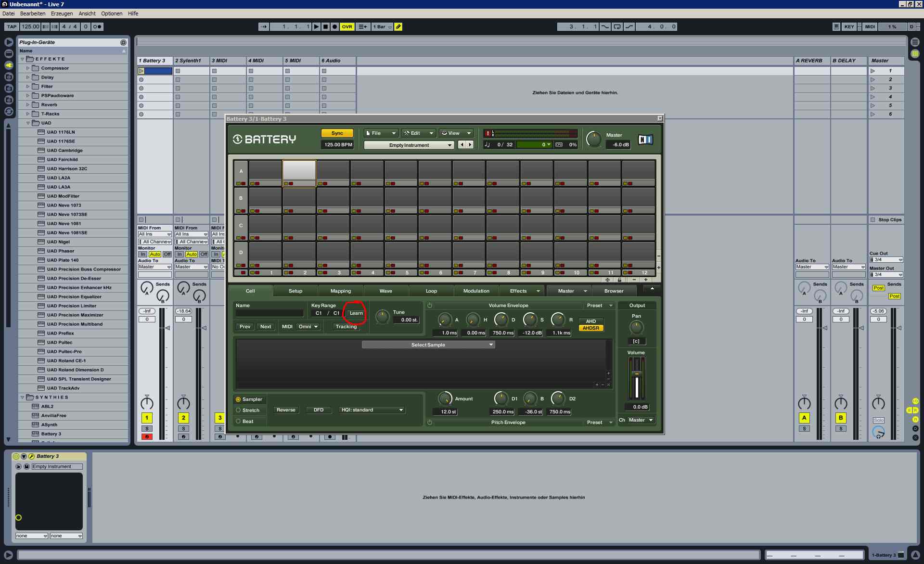Click the Punch-In switch icon
The image size is (924, 564).
coord(605,27)
